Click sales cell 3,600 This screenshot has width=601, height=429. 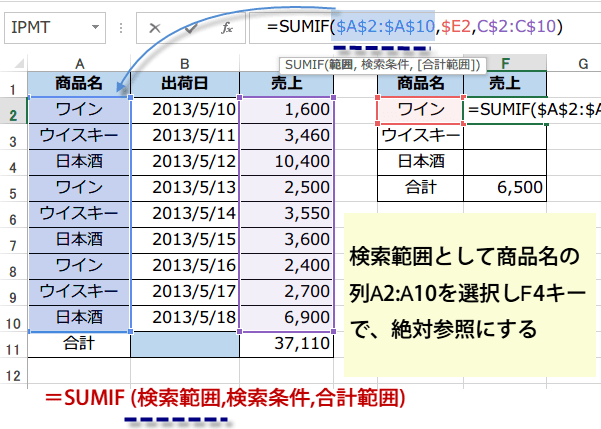click(x=286, y=240)
